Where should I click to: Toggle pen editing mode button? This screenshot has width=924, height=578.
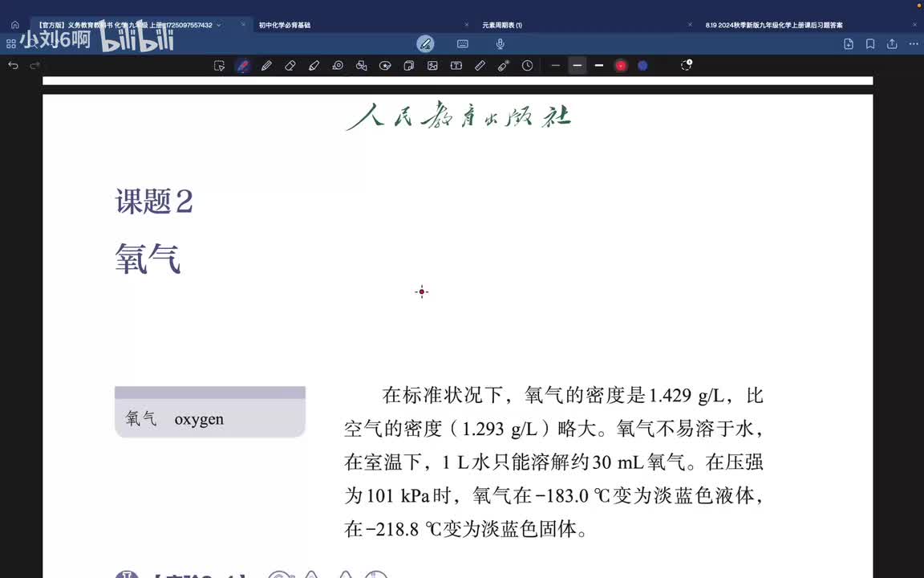(x=425, y=43)
